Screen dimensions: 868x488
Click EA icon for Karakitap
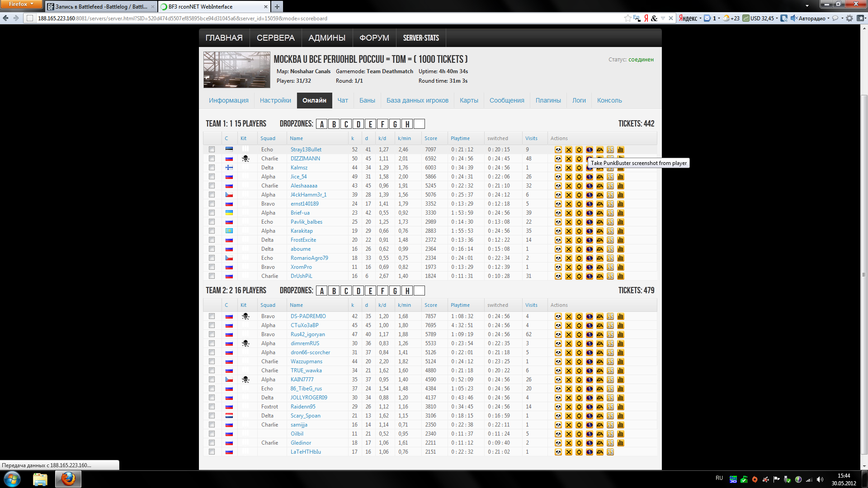click(x=600, y=231)
